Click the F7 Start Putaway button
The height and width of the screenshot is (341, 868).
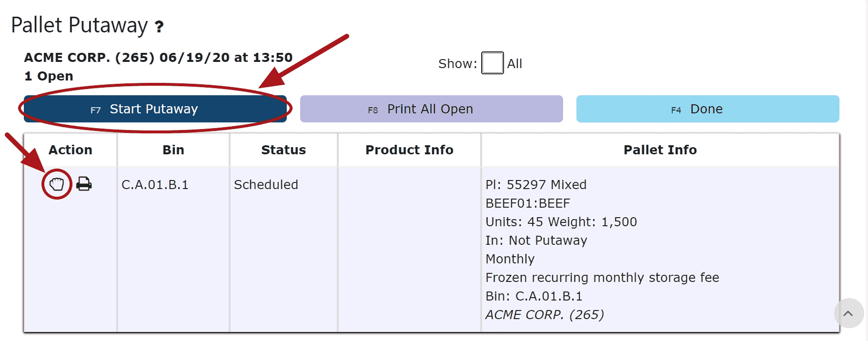[155, 109]
